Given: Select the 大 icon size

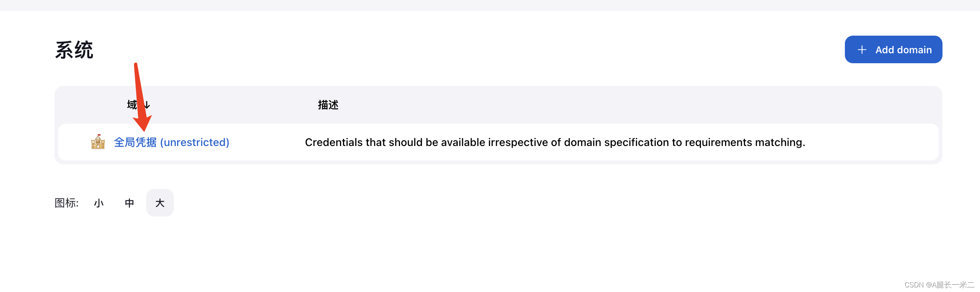Looking at the screenshot, I should (x=160, y=203).
